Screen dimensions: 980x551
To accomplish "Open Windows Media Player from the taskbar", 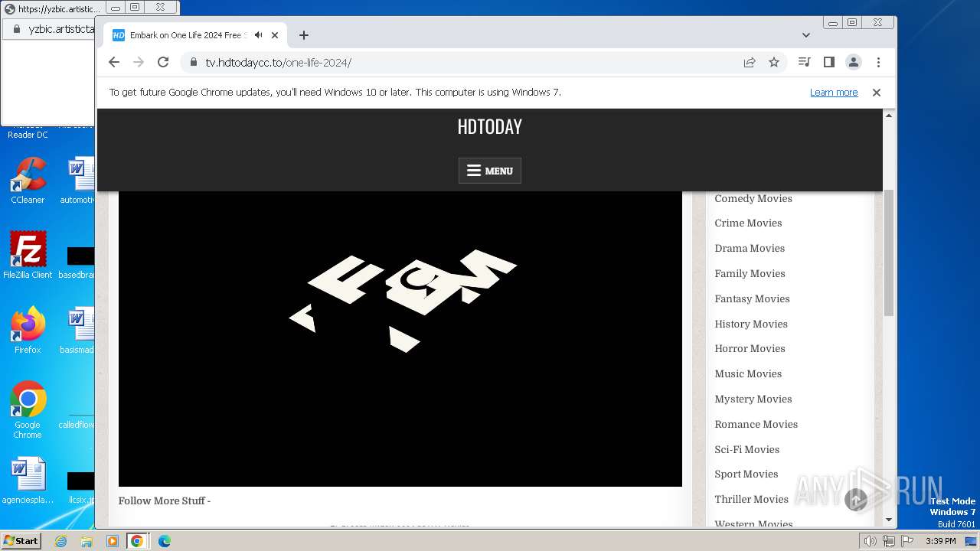I will click(112, 541).
